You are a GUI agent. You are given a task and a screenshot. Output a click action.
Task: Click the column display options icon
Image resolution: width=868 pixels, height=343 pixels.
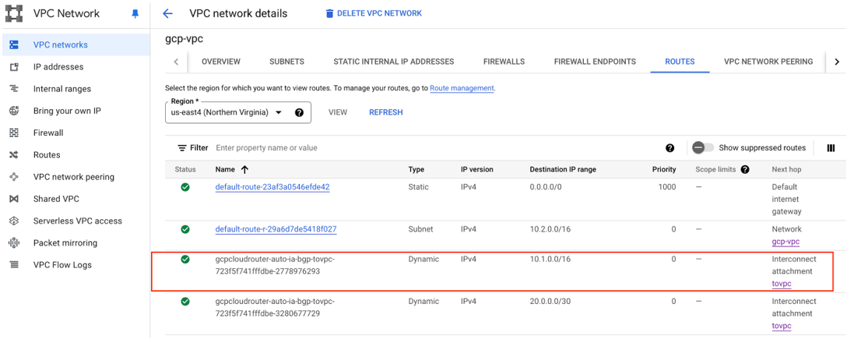click(831, 148)
